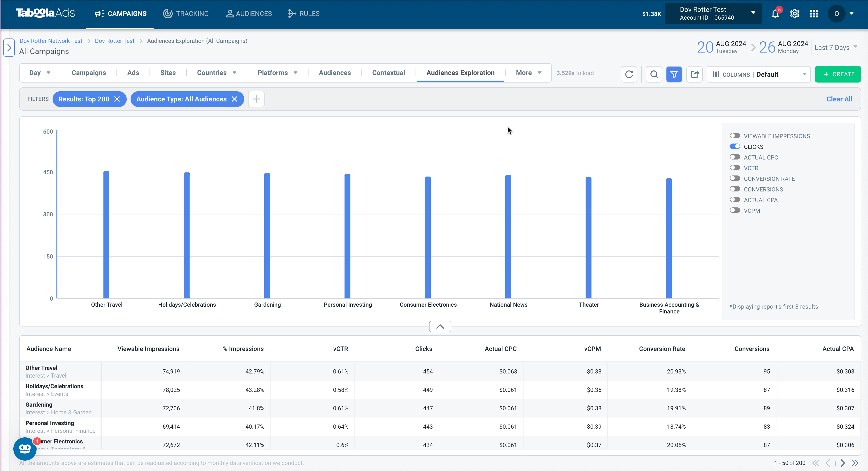This screenshot has height=471, width=868.
Task: Switch to the Contextual tab
Action: click(389, 73)
